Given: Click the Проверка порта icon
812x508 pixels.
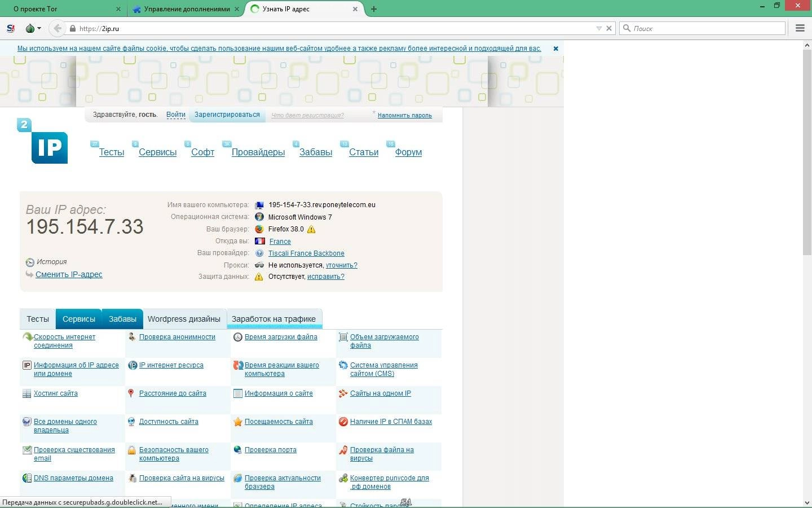Looking at the screenshot, I should [238, 450].
